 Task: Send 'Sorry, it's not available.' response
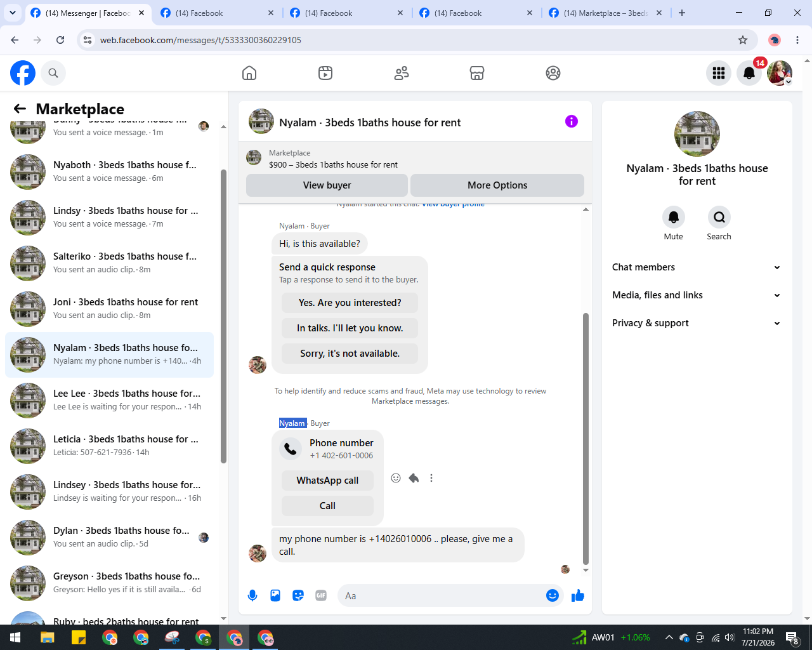click(x=350, y=354)
